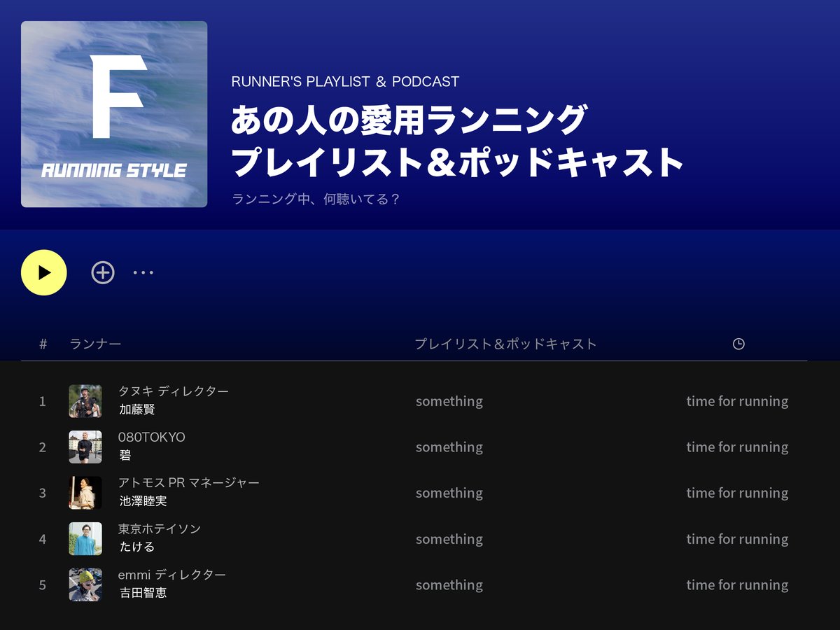This screenshot has height=630, width=840.
Task: Click the ランナー column header
Action: pos(93,344)
